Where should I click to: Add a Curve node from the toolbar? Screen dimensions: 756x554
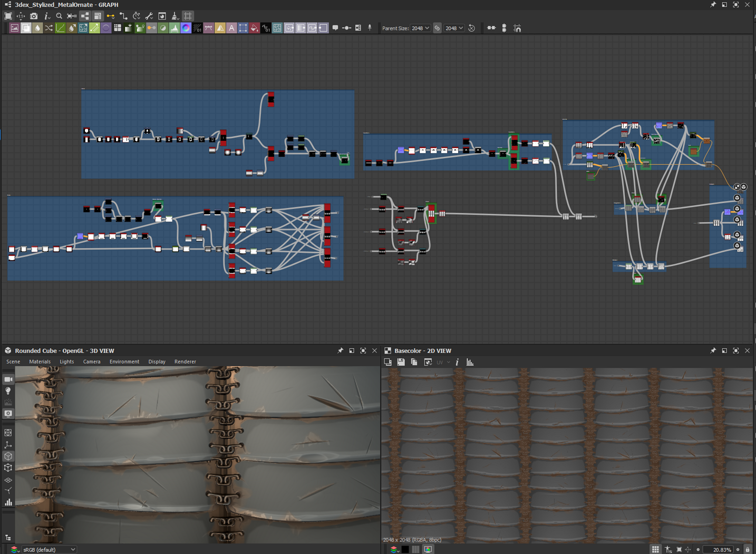click(x=61, y=28)
